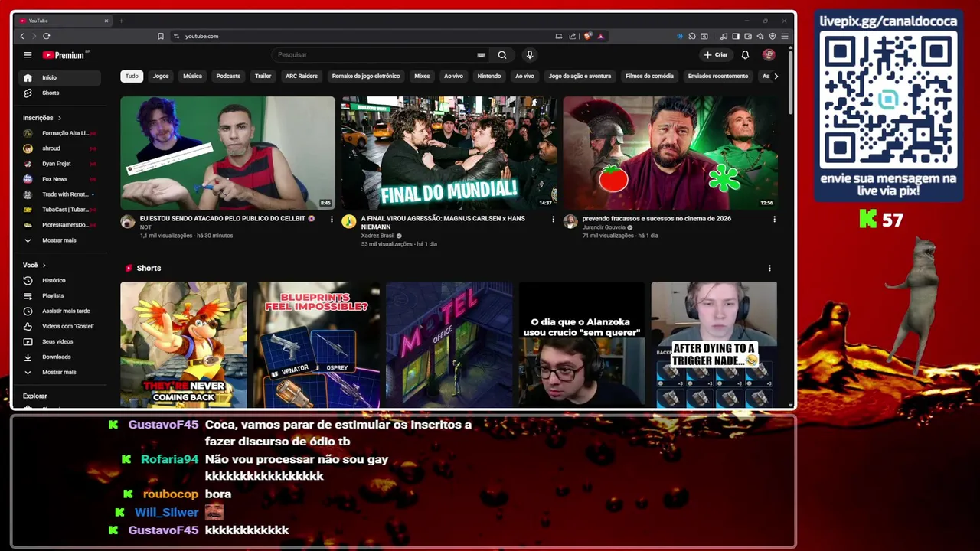Bookmark the page with the bookmark icon
This screenshot has width=980, height=551.
pyautogui.click(x=161, y=36)
